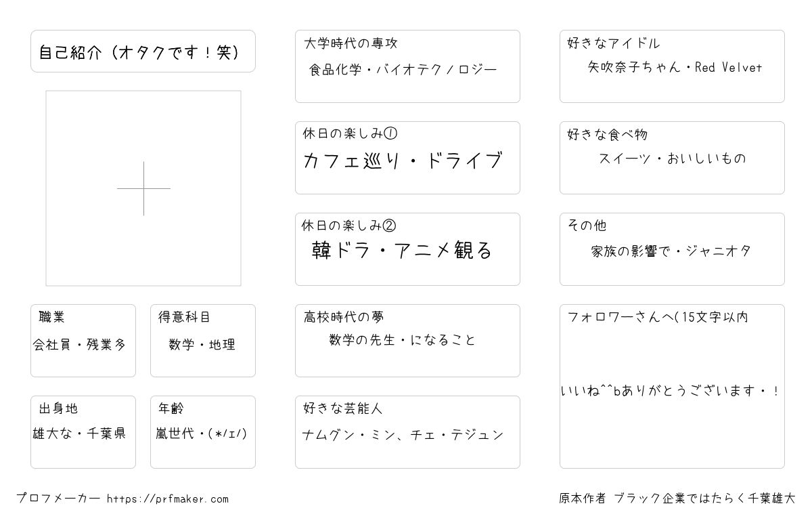
Task: Open the https://prfmaker.com link
Action: [x=168, y=499]
